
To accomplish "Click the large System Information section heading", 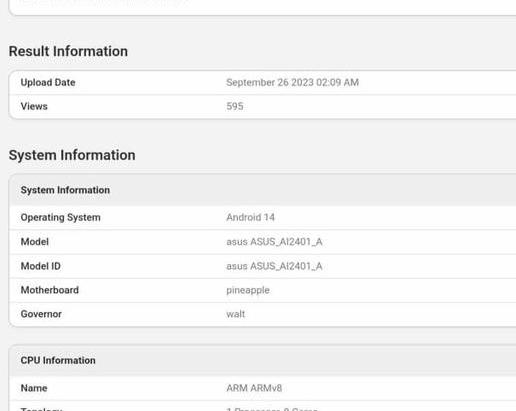I will [72, 155].
